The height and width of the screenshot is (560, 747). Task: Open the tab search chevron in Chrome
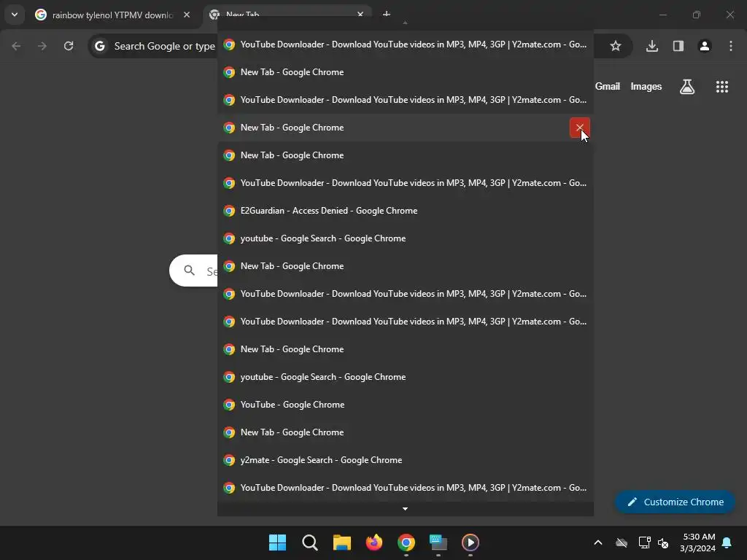(15, 15)
